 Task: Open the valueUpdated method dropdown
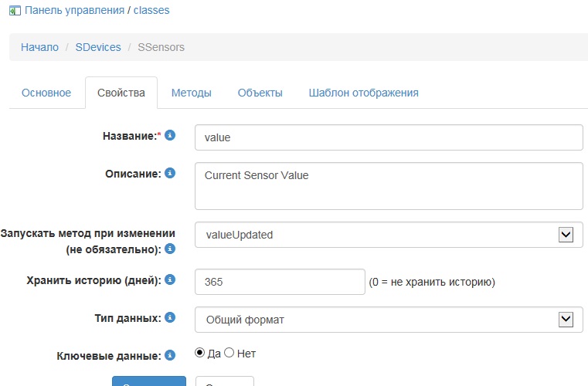click(x=566, y=234)
